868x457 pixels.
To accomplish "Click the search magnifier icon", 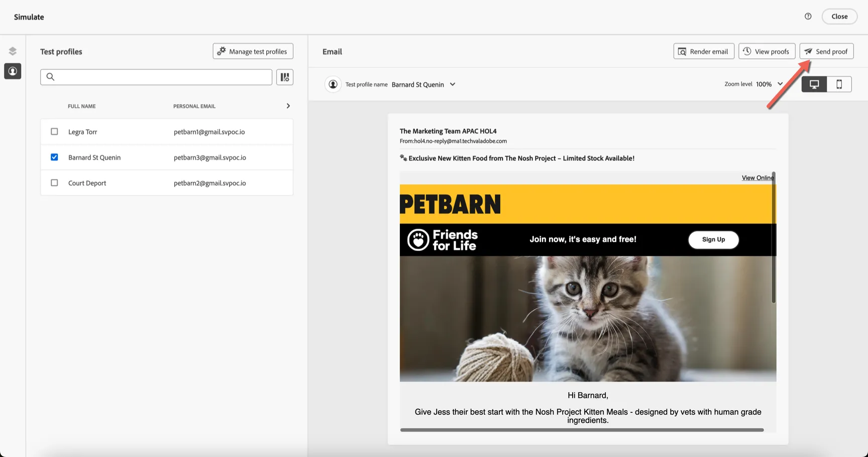I will pyautogui.click(x=50, y=77).
